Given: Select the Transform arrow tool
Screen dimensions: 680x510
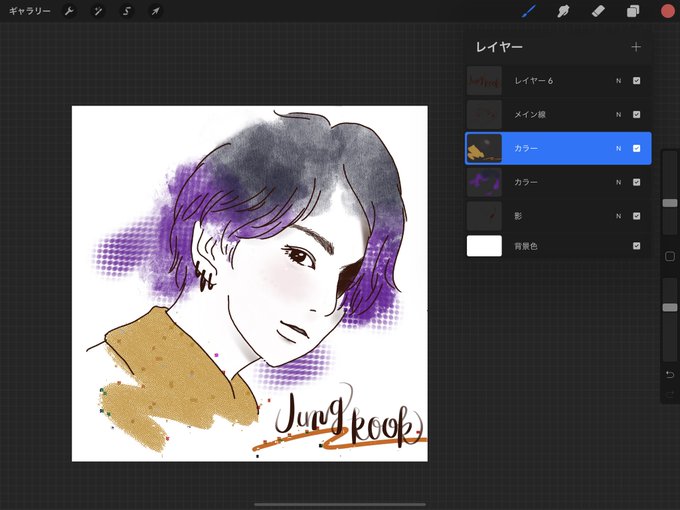Looking at the screenshot, I should pos(155,11).
